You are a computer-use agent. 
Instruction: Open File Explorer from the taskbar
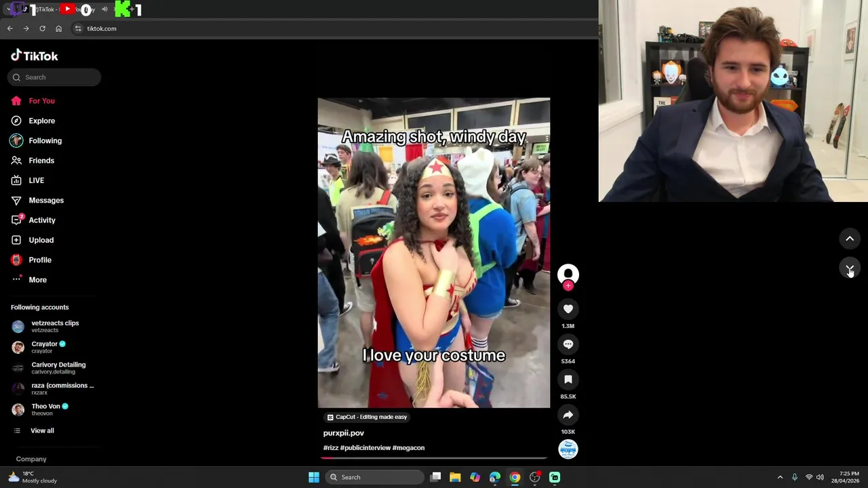455,477
